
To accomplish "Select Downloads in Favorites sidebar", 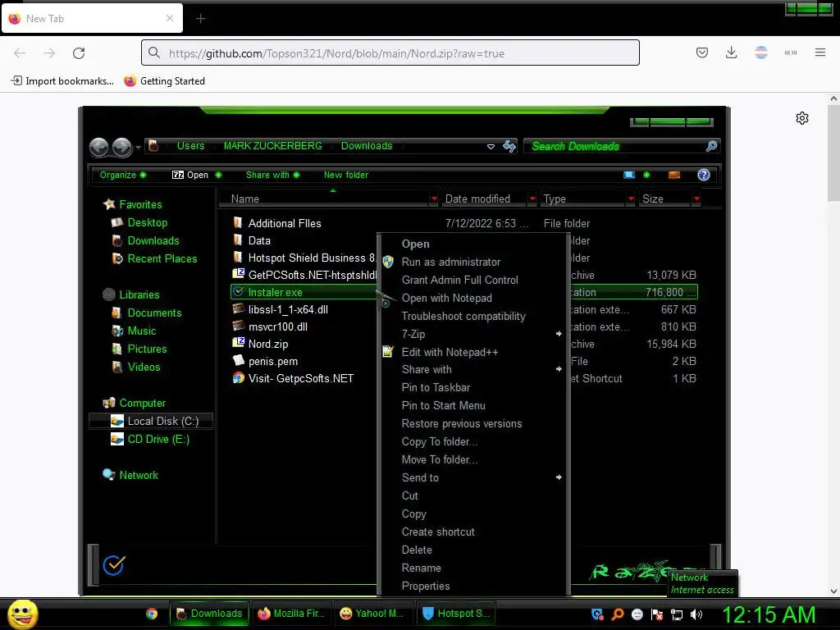I will click(x=153, y=240).
